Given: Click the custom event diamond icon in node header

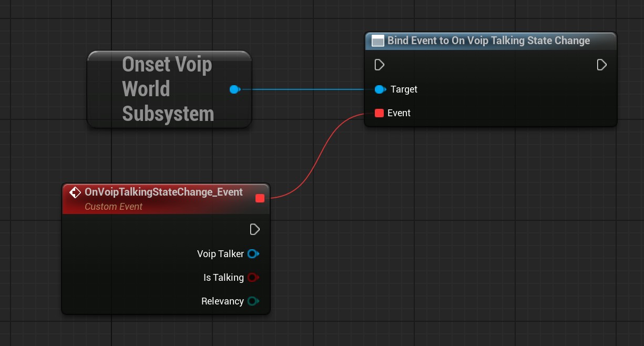Looking at the screenshot, I should (x=75, y=192).
